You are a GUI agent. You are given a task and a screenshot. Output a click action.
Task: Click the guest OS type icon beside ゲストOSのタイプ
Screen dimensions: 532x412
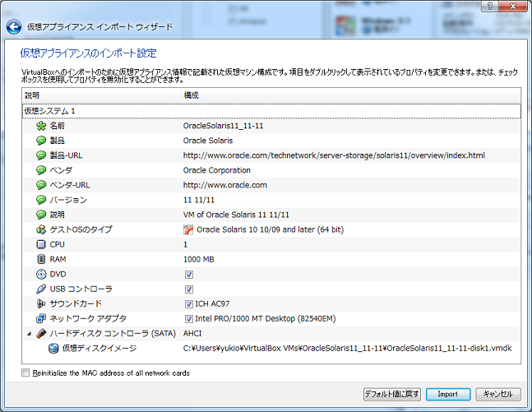[41, 229]
